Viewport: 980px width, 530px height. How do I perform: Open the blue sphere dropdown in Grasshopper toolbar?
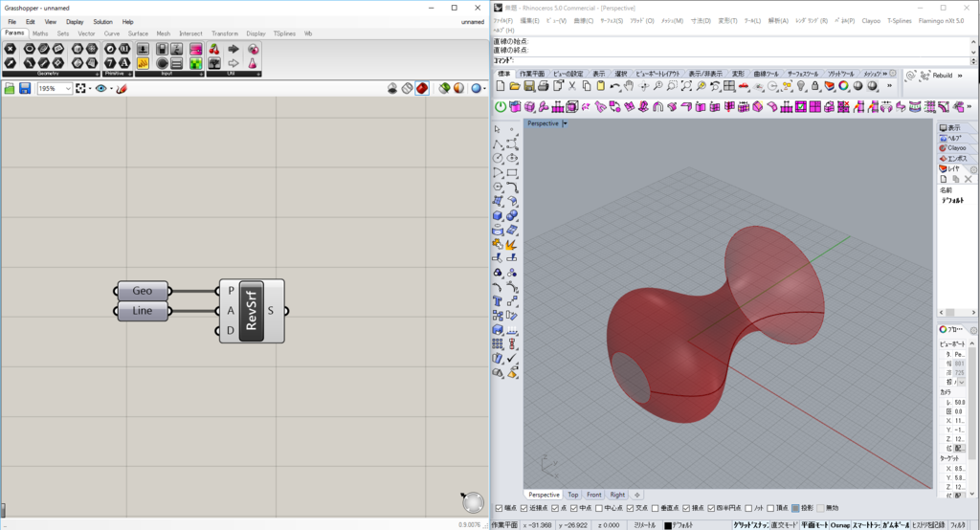click(485, 89)
